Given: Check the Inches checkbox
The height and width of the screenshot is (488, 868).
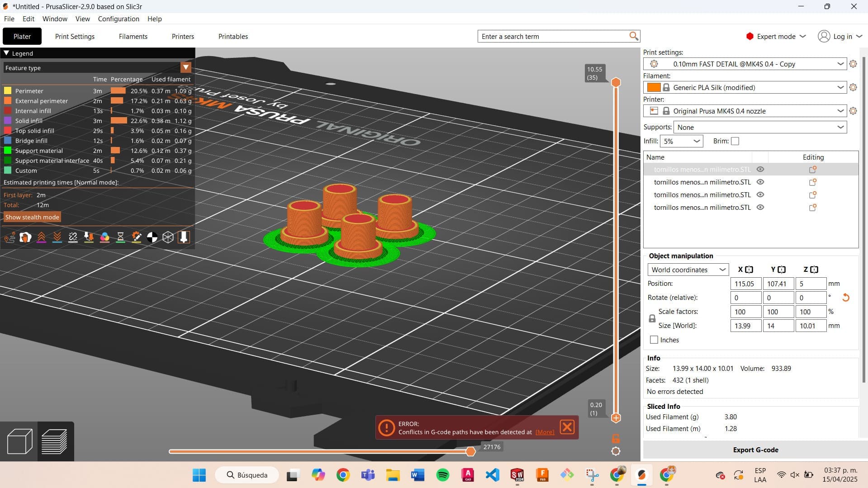Looking at the screenshot, I should click(654, 340).
